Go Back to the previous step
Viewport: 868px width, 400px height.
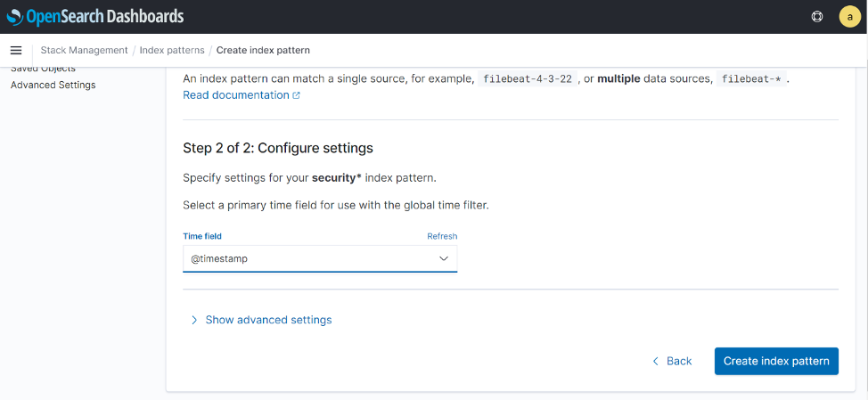click(x=672, y=362)
